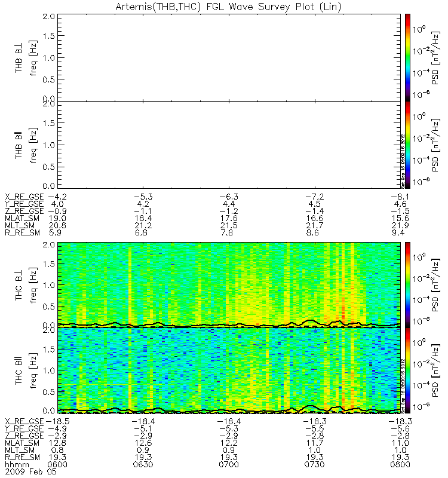
Task: Click the 'PSD [nT²/Hz]' label beside THC B|| color bar
Action: pyautogui.click(x=435, y=370)
